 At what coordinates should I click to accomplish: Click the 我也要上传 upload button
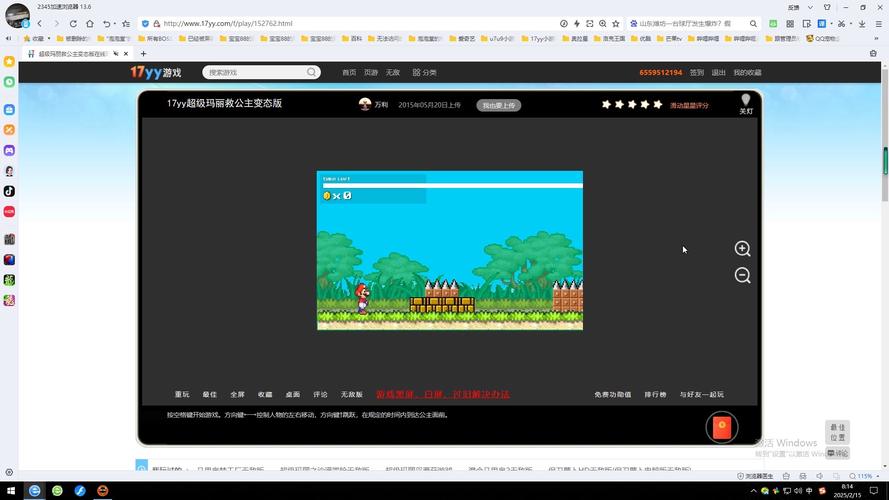498,105
